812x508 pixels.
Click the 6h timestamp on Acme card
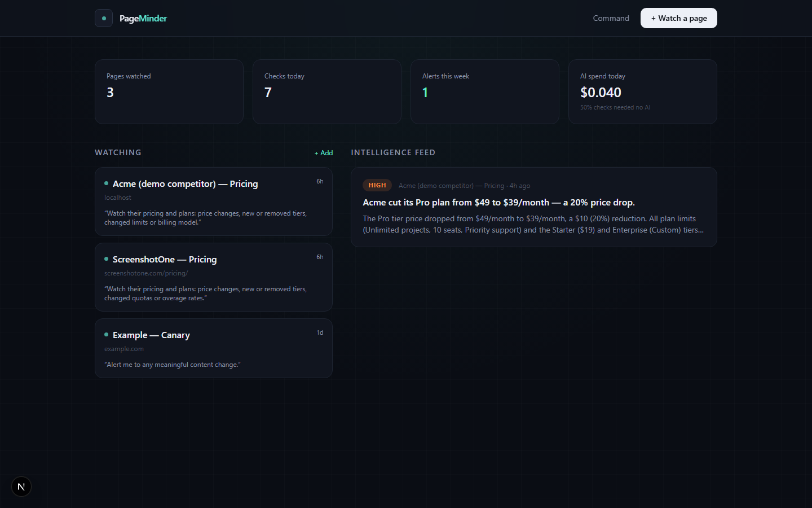(x=320, y=181)
